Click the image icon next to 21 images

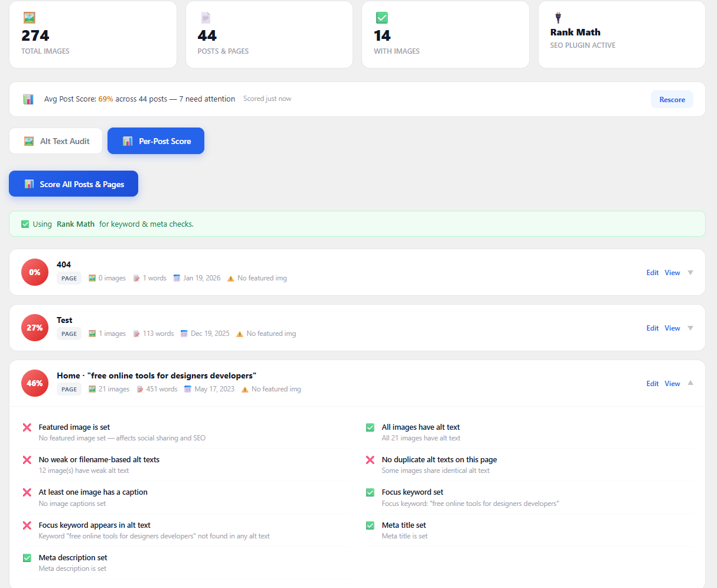[92, 389]
